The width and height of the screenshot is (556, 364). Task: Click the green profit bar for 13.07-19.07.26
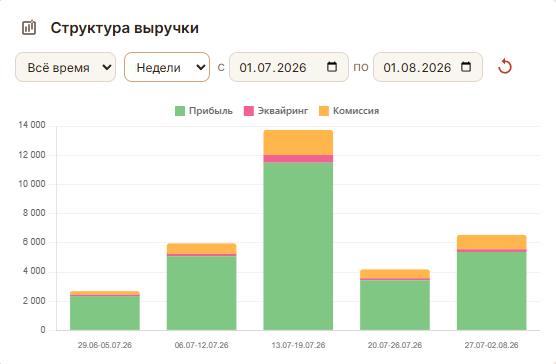pos(298,246)
